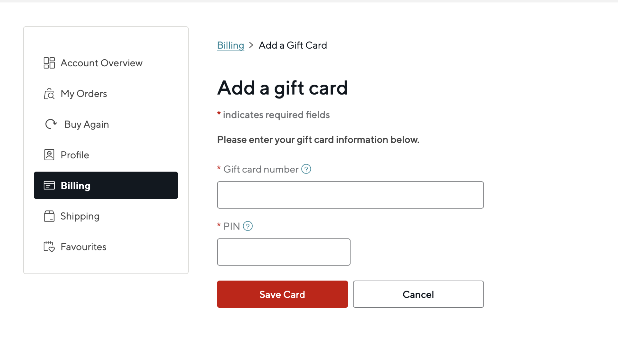
Task: Click the Account Overview grid icon
Action: [x=49, y=63]
